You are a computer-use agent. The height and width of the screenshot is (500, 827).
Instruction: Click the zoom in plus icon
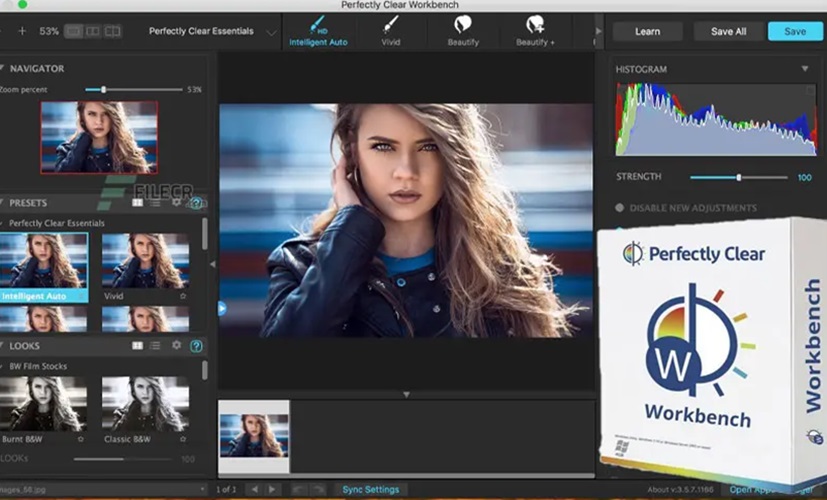tap(23, 31)
